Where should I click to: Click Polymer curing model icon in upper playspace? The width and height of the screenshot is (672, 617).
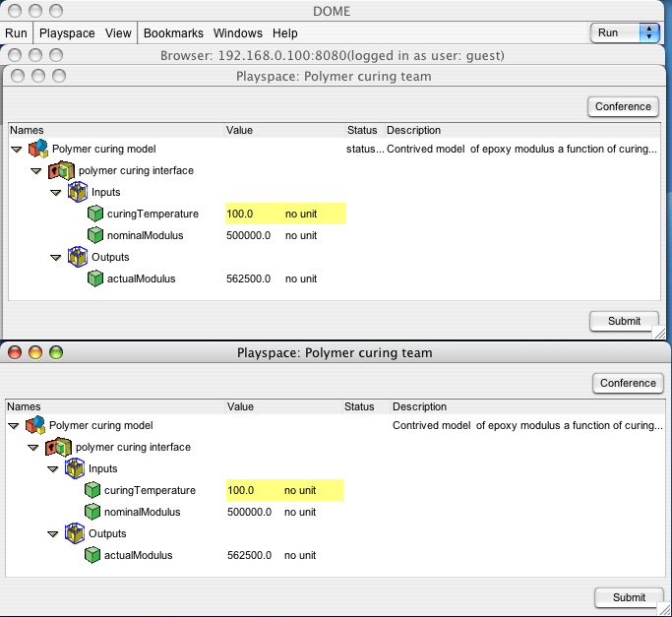[38, 149]
